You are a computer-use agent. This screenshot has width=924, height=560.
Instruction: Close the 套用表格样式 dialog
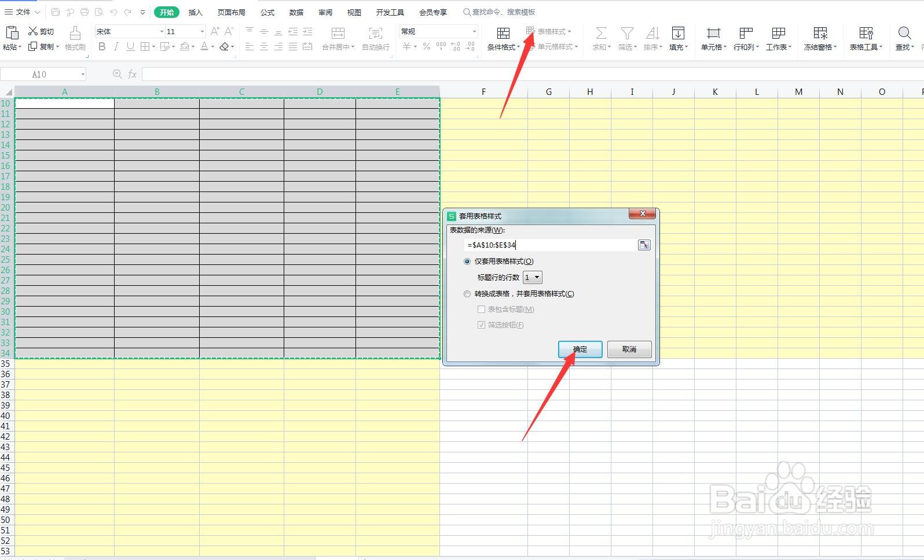pyautogui.click(x=643, y=214)
